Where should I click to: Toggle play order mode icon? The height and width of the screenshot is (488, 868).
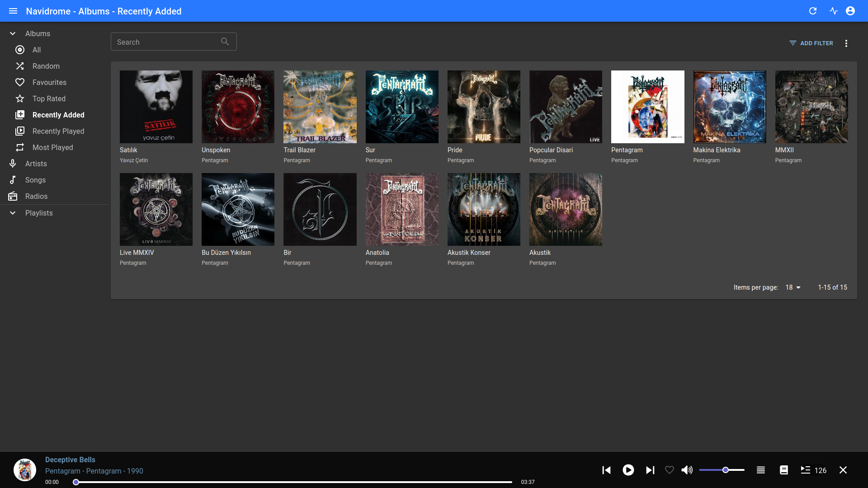pyautogui.click(x=761, y=470)
